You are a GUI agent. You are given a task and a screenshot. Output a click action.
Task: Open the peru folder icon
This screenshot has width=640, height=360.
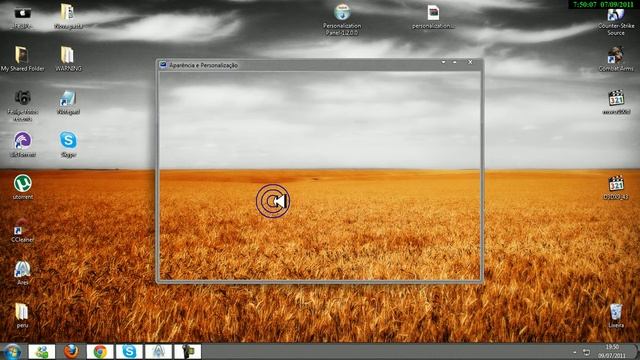click(x=22, y=312)
